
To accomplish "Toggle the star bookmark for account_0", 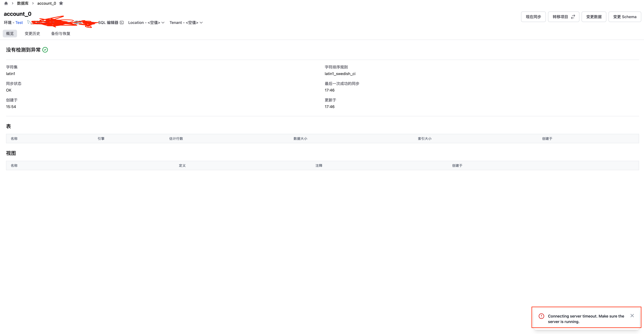I will [x=61, y=3].
